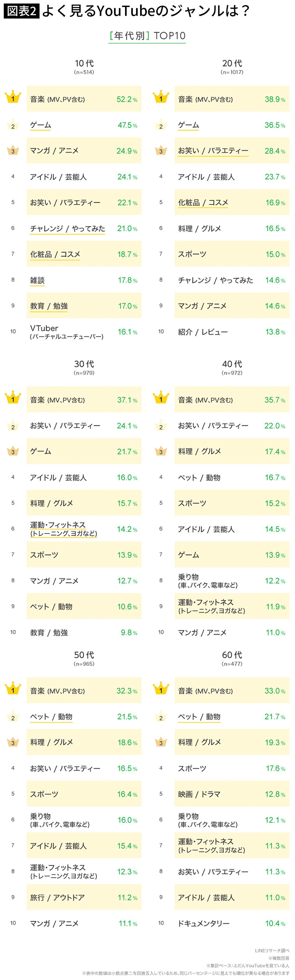
Task: Click the [年代別] TOP10 heading
Action: (147, 36)
